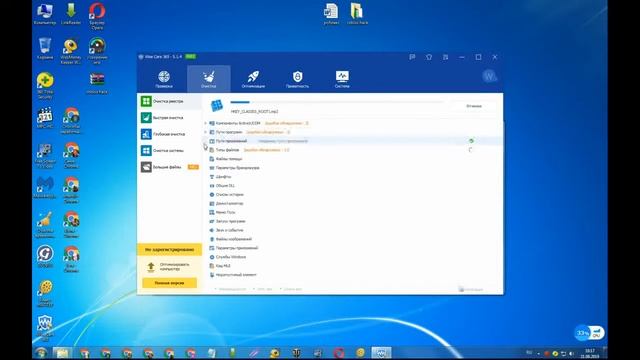This screenshot has width=640, height=360.
Task: Click the registry scan progress bar
Action: click(x=337, y=102)
